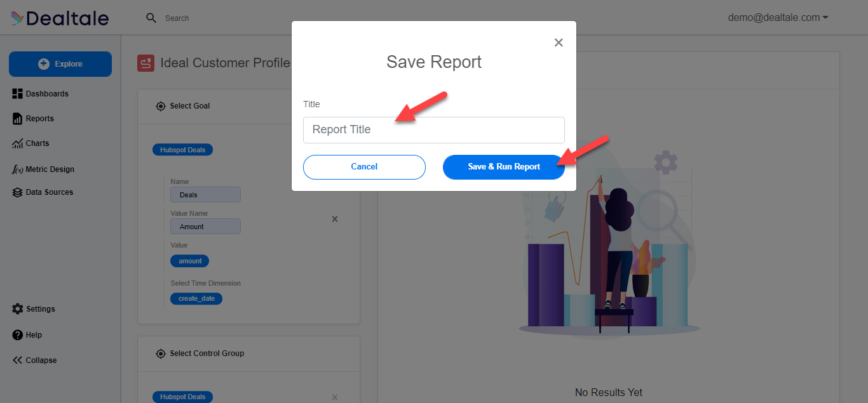Click the blue Explore button
This screenshot has width=868, height=403.
60,64
